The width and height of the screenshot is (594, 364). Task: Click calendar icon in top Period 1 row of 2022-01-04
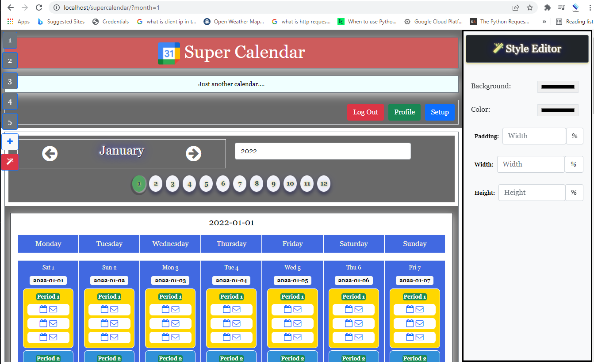pyautogui.click(x=226, y=309)
